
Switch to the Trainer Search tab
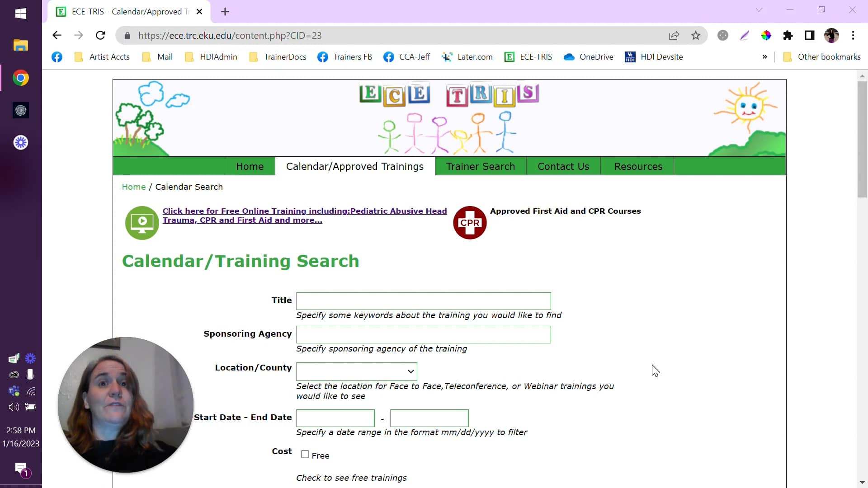[480, 166]
